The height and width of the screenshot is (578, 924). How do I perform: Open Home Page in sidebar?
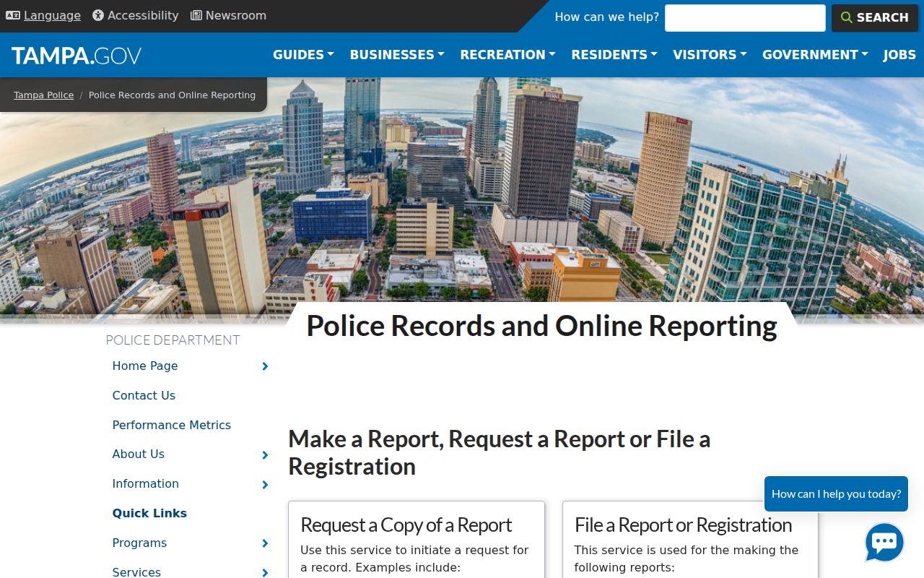click(145, 366)
